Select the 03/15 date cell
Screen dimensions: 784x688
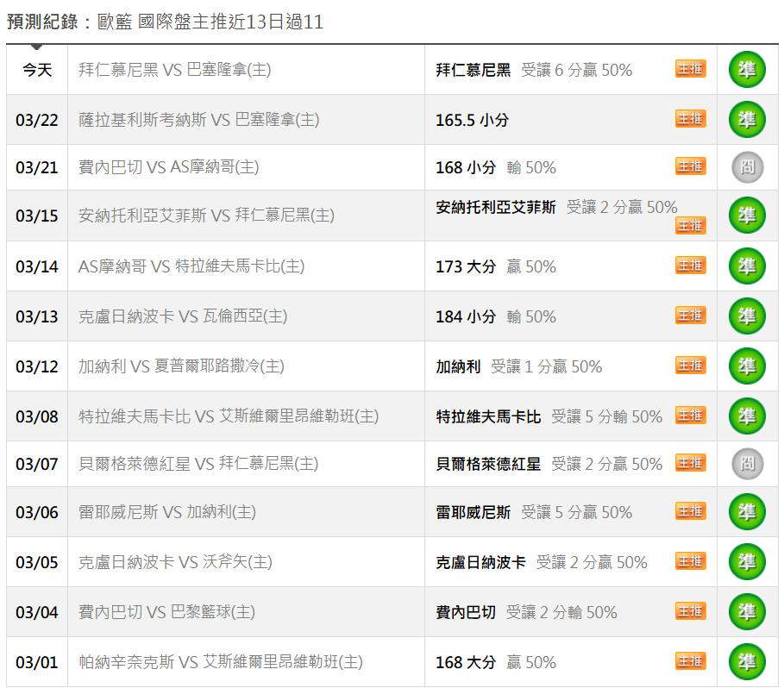(x=37, y=216)
